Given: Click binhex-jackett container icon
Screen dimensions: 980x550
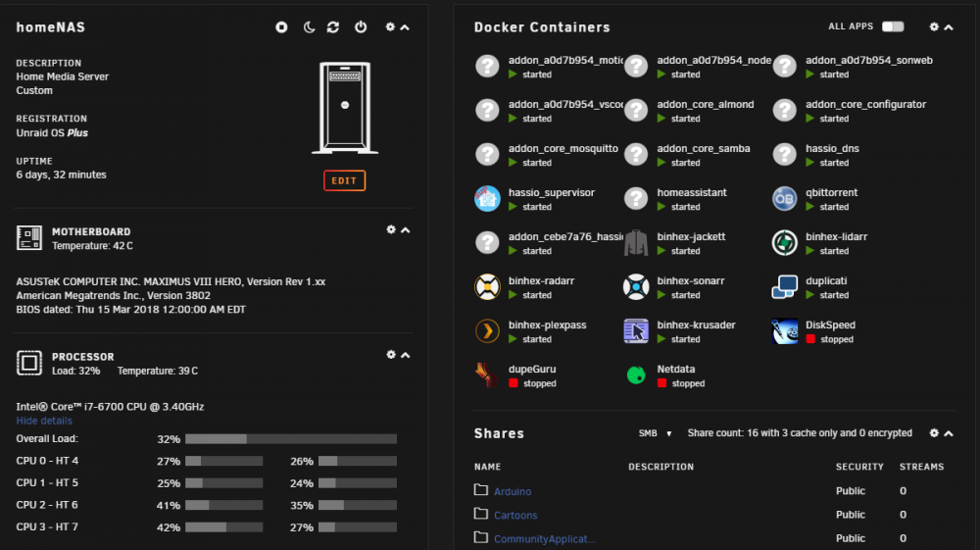Looking at the screenshot, I should pyautogui.click(x=636, y=242).
